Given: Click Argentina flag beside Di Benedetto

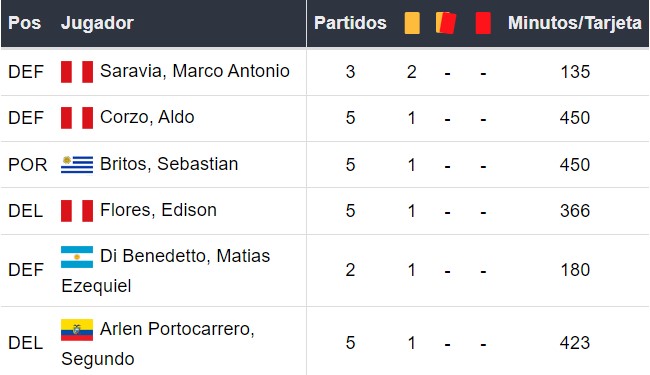Looking at the screenshot, I should click(77, 257).
